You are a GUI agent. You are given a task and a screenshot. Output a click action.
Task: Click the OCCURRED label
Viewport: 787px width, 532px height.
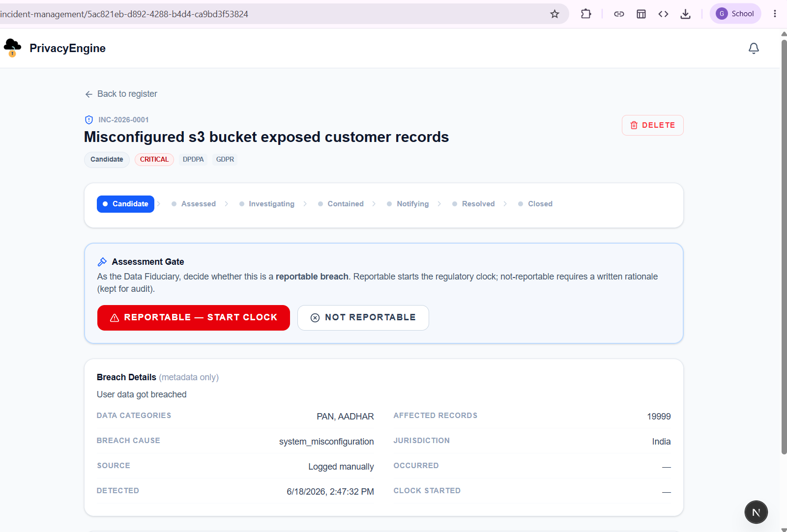[416, 466]
